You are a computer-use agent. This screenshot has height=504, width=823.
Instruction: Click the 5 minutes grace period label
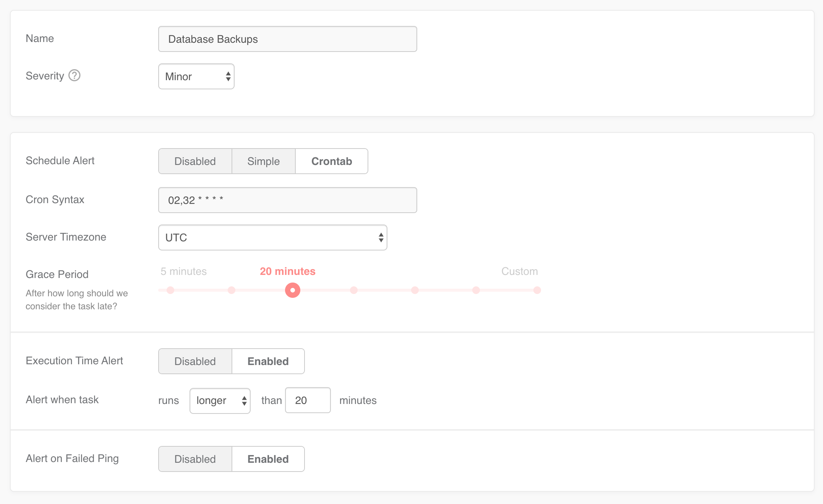pos(183,271)
